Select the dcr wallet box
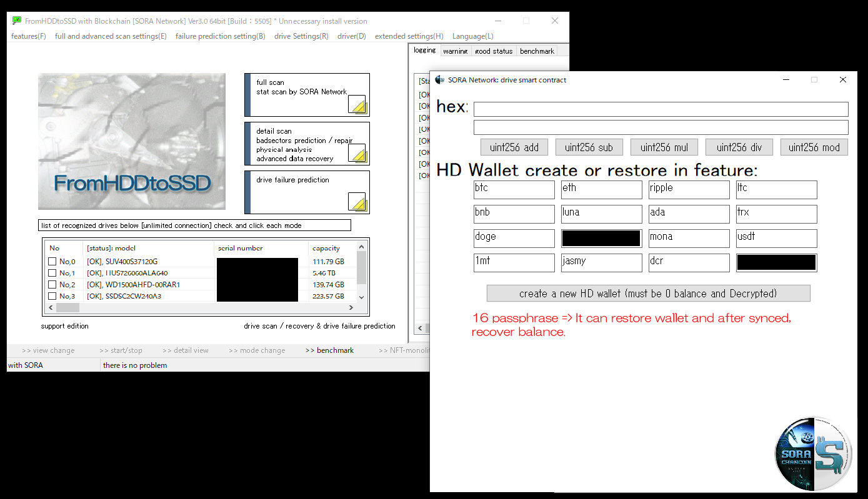868x499 pixels. (x=689, y=263)
